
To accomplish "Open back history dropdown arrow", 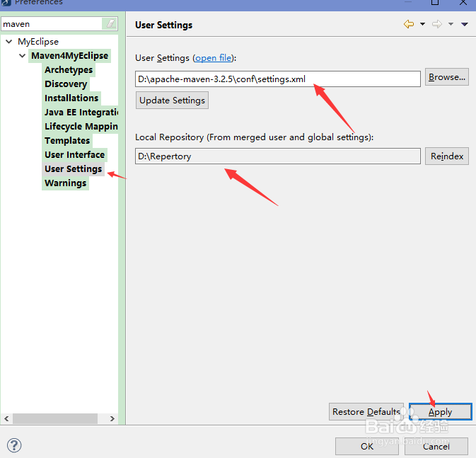I will (x=422, y=24).
